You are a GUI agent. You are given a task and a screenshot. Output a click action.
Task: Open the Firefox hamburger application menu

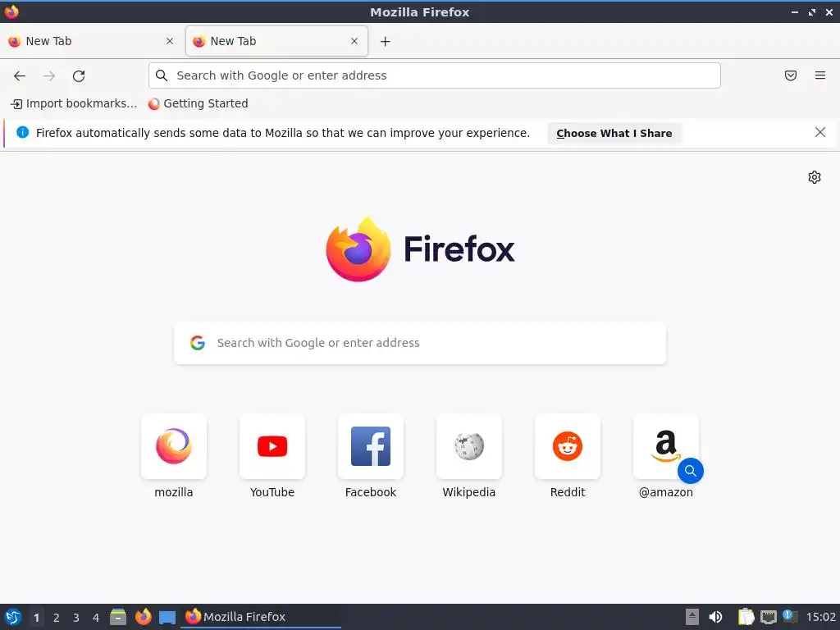[820, 75]
